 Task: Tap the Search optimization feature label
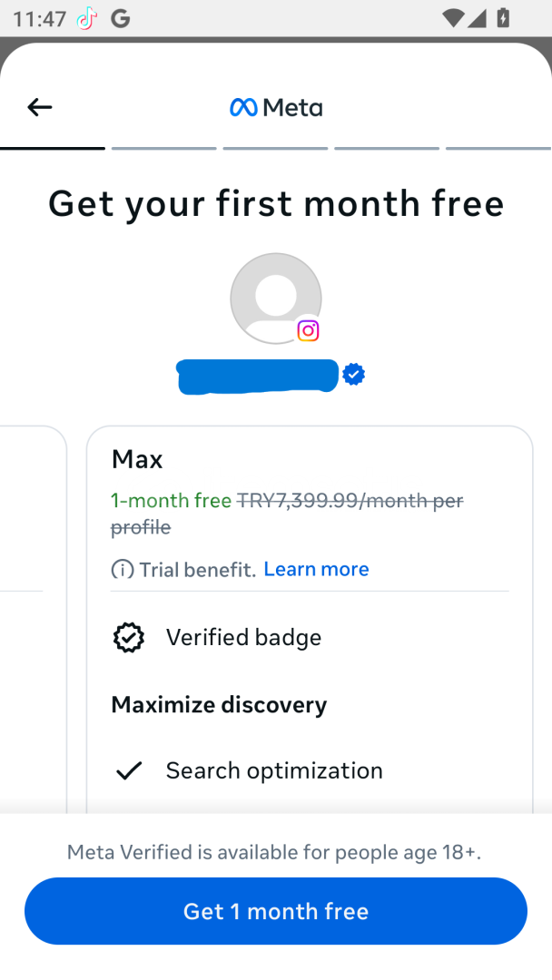click(x=274, y=771)
